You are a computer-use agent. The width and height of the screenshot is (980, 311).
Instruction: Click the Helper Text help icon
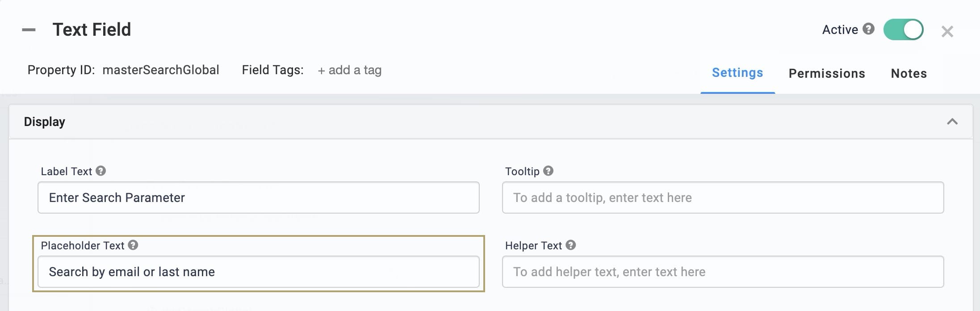pos(571,245)
